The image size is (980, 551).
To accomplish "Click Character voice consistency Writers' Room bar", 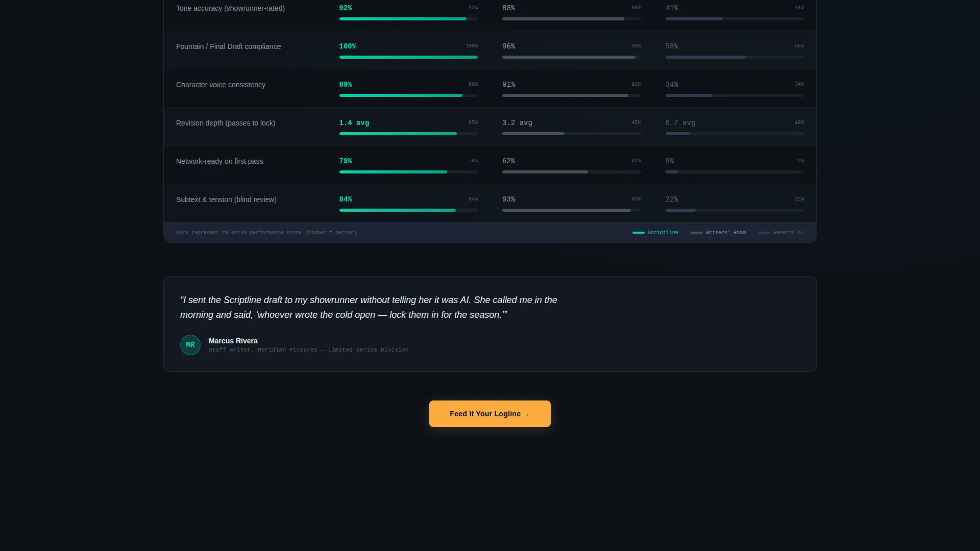I will click(x=572, y=95).
